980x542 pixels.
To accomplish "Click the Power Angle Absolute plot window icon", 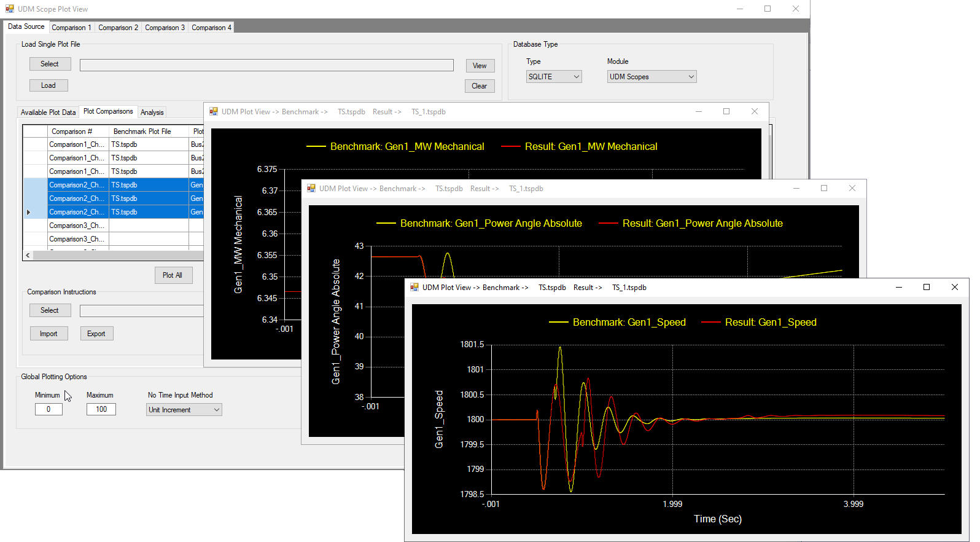I will click(311, 188).
